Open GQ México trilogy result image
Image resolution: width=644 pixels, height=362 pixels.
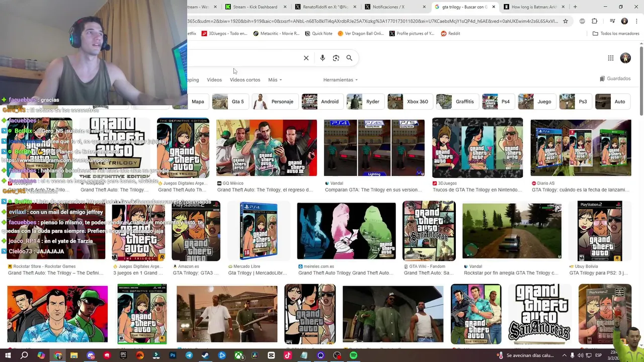[x=267, y=148]
